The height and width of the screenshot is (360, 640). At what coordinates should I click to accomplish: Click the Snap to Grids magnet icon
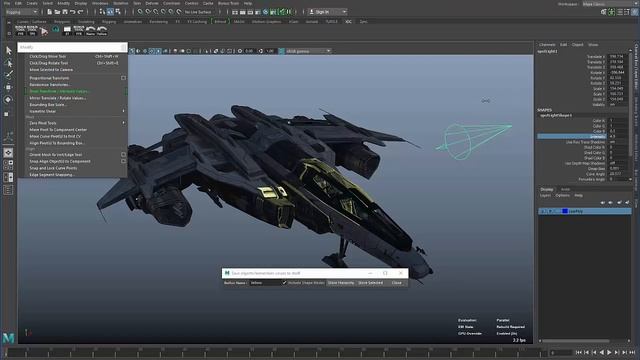coord(140,12)
